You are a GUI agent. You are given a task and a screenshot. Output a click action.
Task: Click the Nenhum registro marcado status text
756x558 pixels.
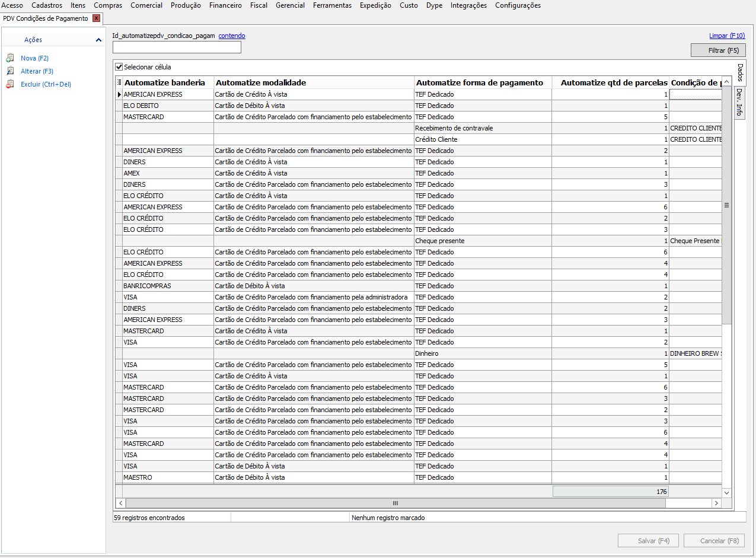click(388, 518)
